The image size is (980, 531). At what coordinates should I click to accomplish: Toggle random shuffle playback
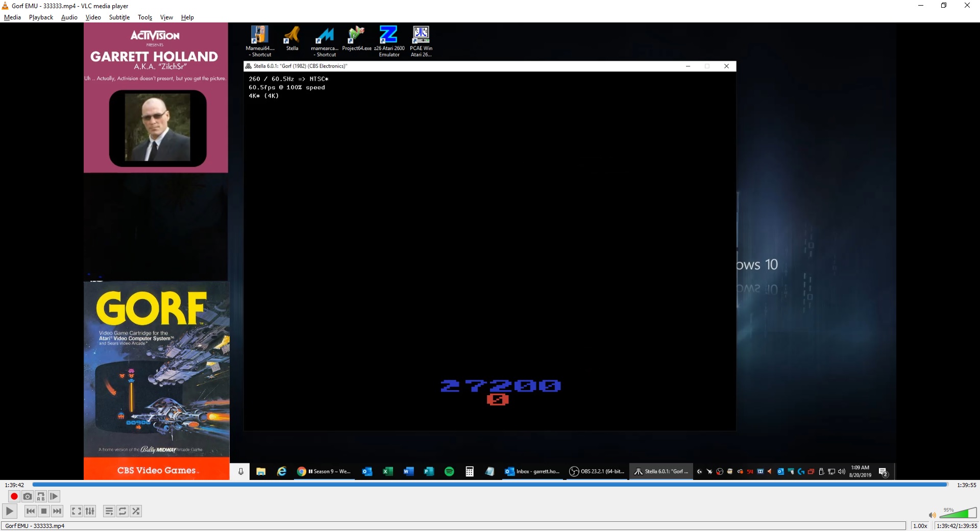click(x=136, y=511)
